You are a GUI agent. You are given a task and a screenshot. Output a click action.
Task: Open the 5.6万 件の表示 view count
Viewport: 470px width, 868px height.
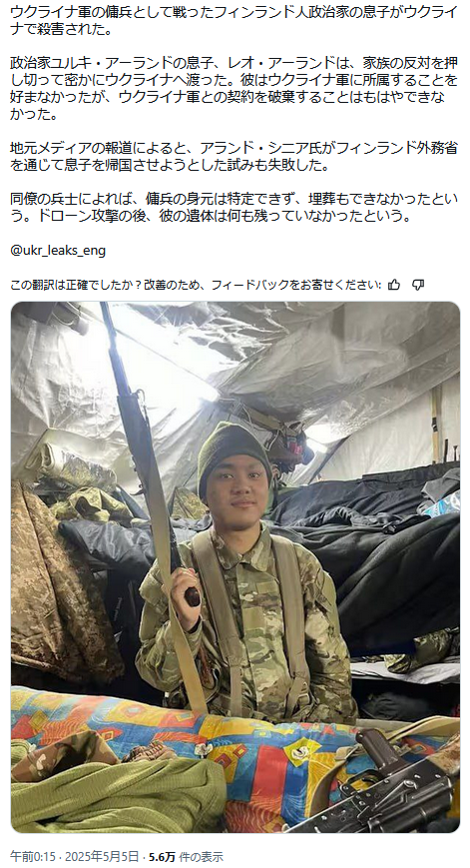pyautogui.click(x=186, y=856)
